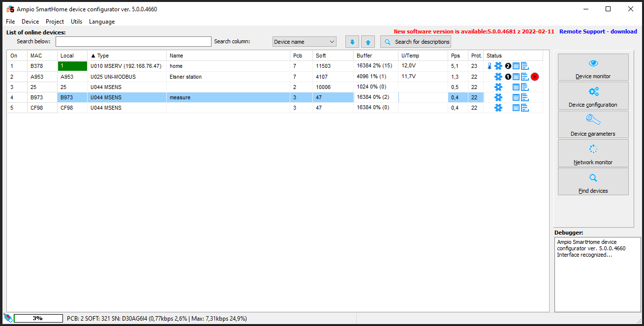644x326 pixels.
Task: Select the U010 MSERV (192.168.76.47) row
Action: 275,66
